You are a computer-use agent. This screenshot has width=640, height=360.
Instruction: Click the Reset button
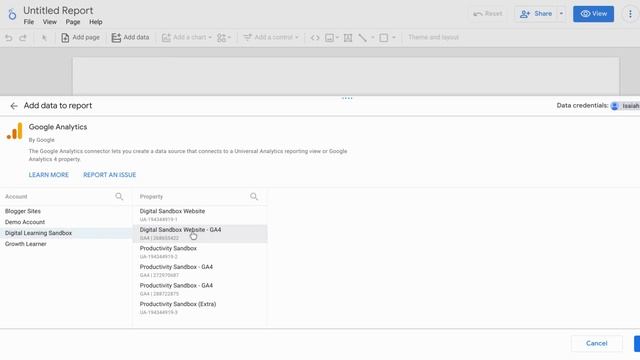(488, 14)
